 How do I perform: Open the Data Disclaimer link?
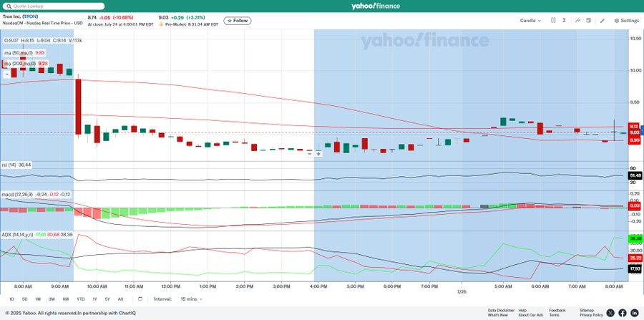pyautogui.click(x=501, y=310)
